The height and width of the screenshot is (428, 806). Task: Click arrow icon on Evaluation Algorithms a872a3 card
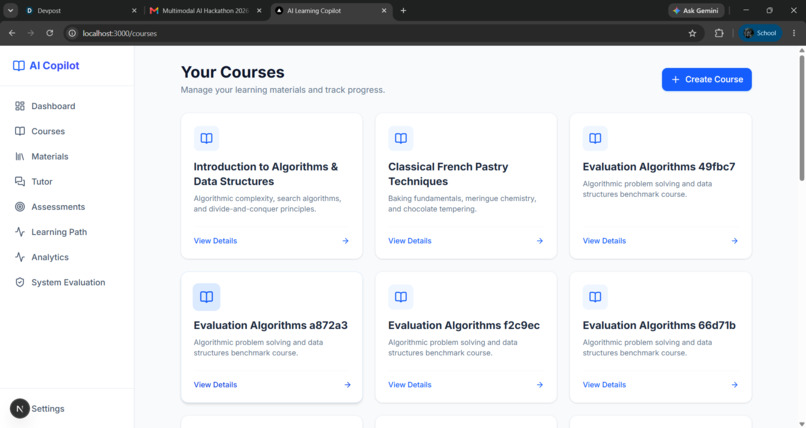pos(347,384)
